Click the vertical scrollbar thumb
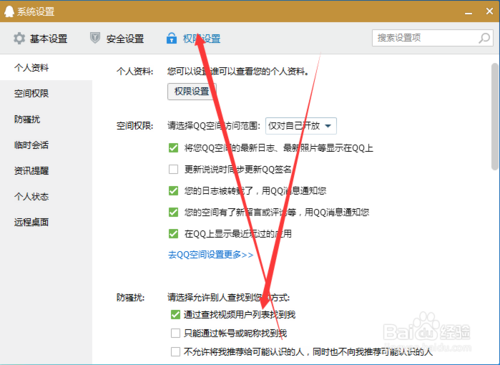Image resolution: width=500 pixels, height=365 pixels. pos(495,117)
